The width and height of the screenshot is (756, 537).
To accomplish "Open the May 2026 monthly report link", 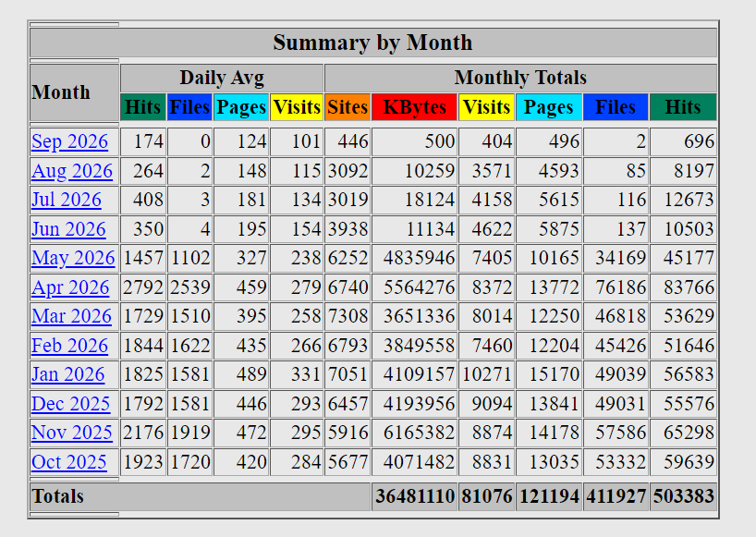I will pos(73,259).
